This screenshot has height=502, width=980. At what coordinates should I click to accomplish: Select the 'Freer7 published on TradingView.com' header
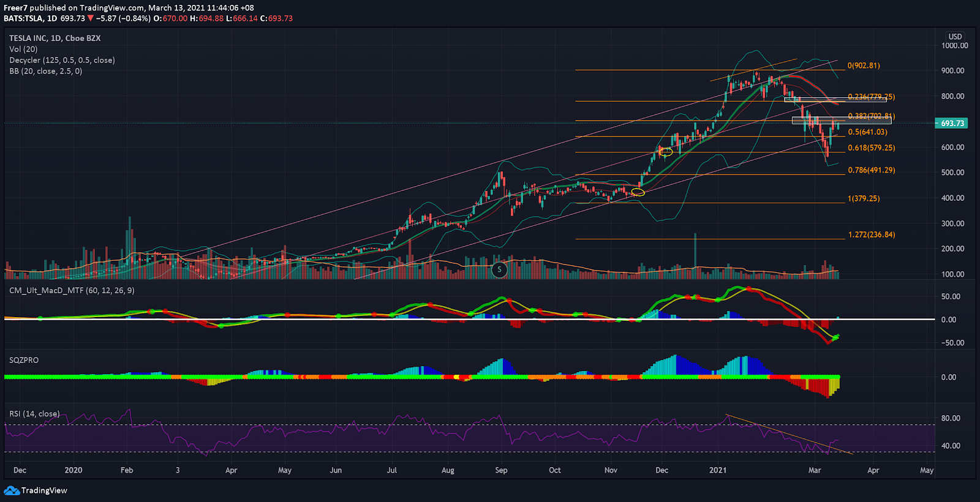74,8
